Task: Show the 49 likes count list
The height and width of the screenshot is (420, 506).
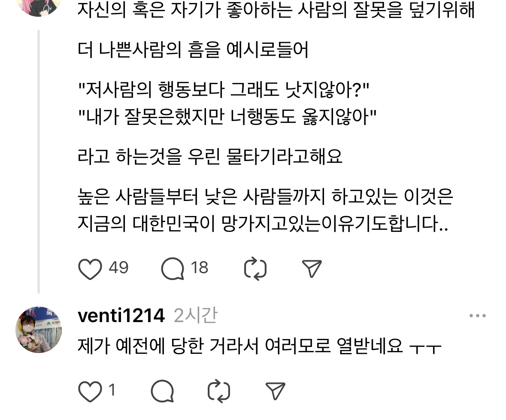Action: [x=118, y=268]
